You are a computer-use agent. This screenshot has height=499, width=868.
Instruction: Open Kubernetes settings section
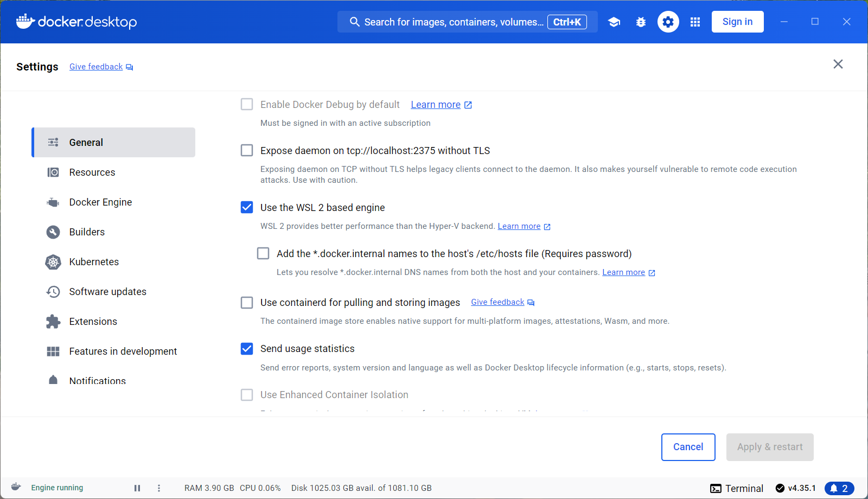tap(113, 261)
